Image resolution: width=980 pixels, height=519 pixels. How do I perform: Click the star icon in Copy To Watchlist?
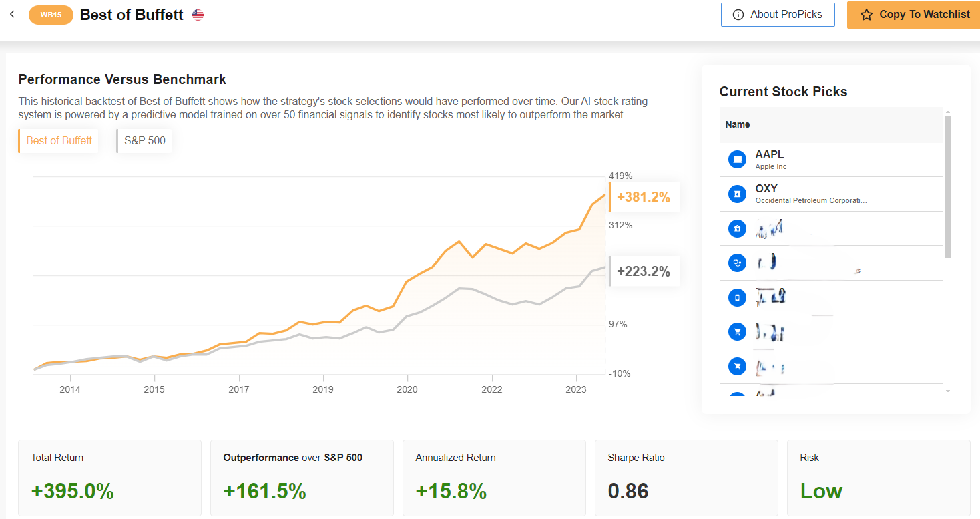pyautogui.click(x=867, y=15)
